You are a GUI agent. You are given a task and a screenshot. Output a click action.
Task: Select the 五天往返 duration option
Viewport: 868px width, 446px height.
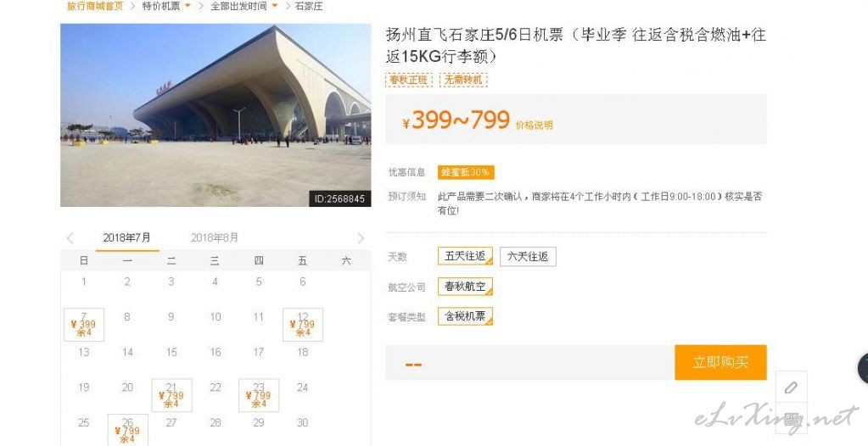coord(465,256)
